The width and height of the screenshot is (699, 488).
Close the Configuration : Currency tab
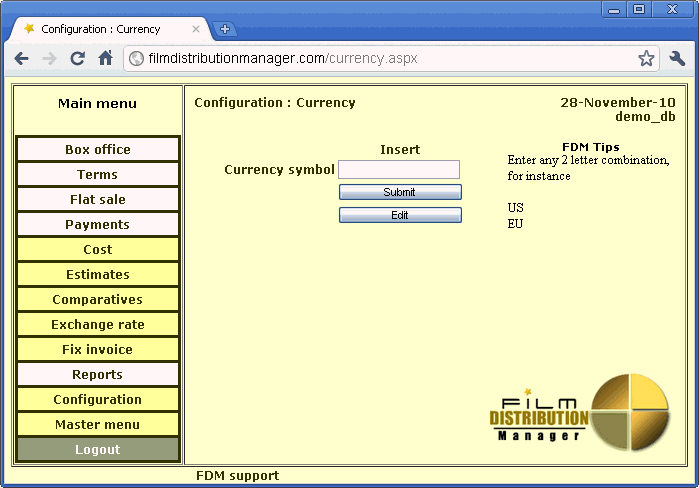196,29
